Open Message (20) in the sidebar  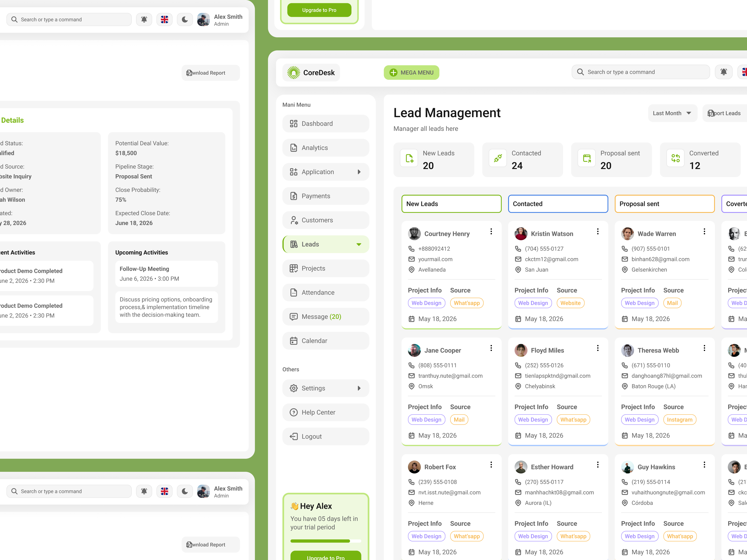click(x=326, y=317)
